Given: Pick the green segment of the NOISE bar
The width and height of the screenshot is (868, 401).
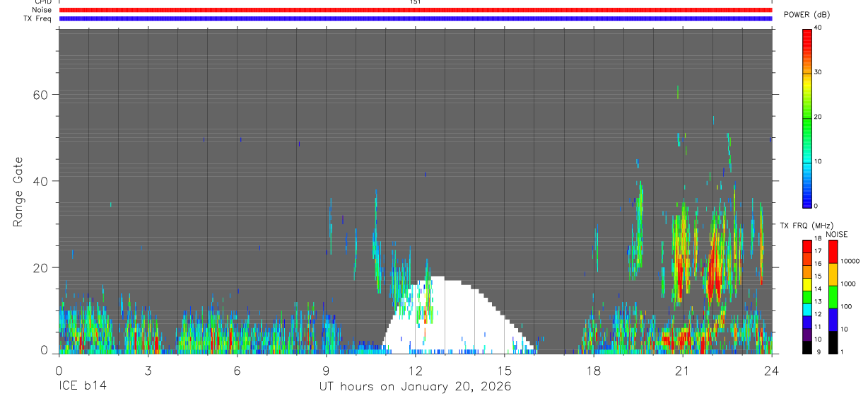Looking at the screenshot, I should pos(833,296).
